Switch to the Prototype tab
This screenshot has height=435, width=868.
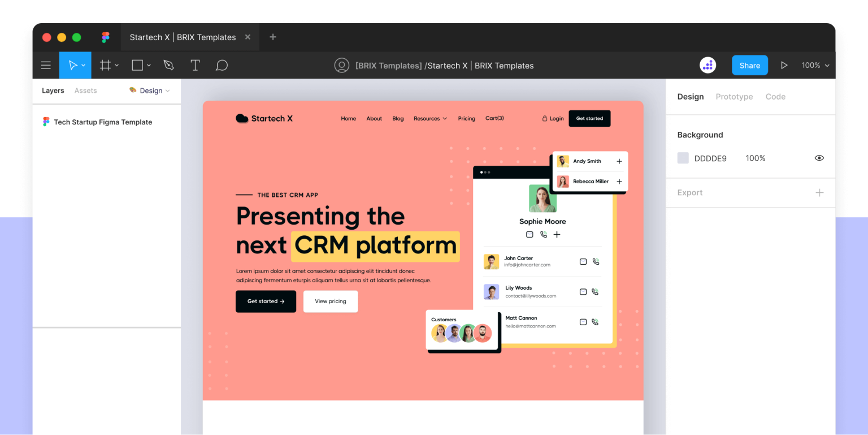(x=734, y=96)
